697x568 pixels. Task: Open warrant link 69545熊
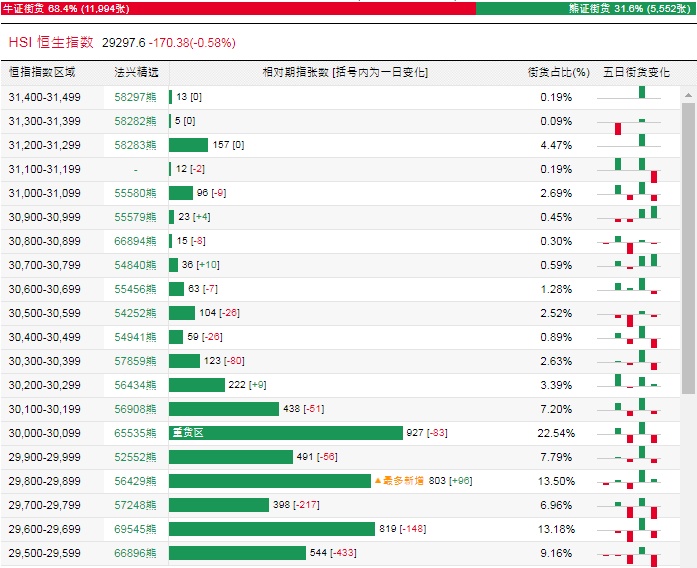coord(135,529)
